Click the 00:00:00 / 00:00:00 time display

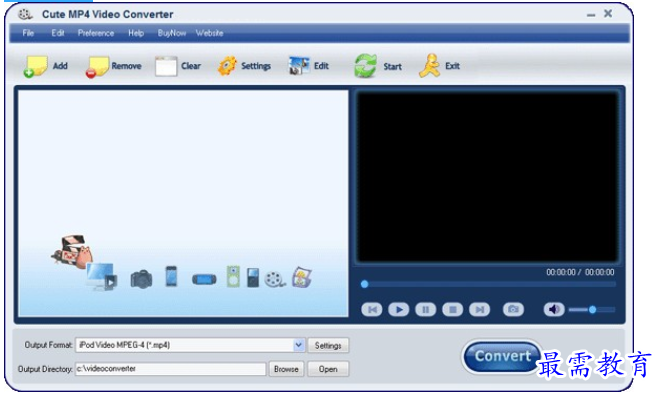click(580, 272)
